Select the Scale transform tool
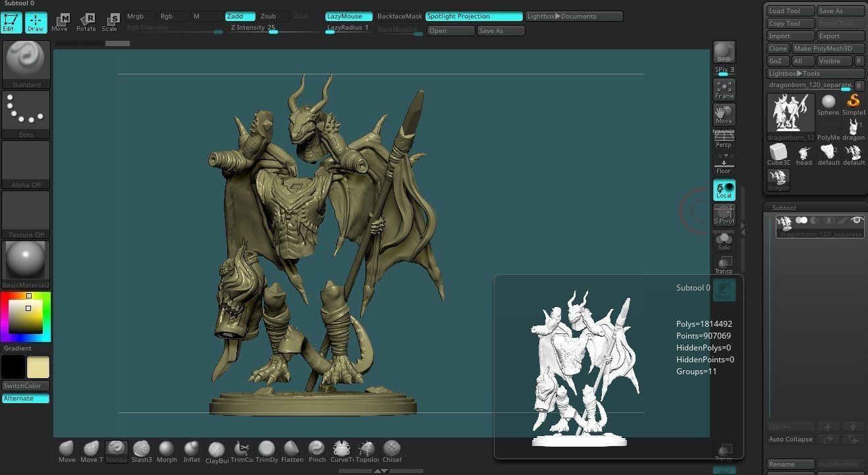This screenshot has height=475, width=868. click(110, 22)
